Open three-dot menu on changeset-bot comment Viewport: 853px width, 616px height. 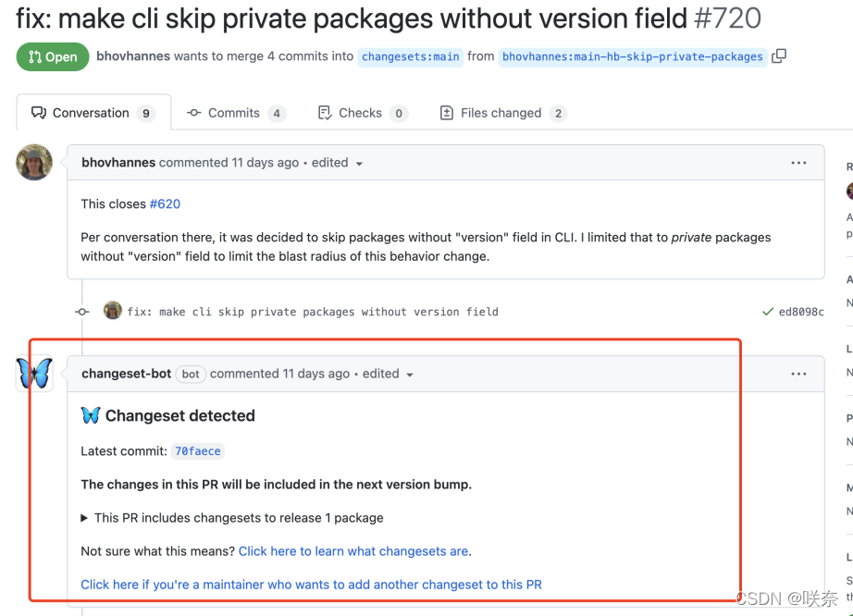(798, 374)
